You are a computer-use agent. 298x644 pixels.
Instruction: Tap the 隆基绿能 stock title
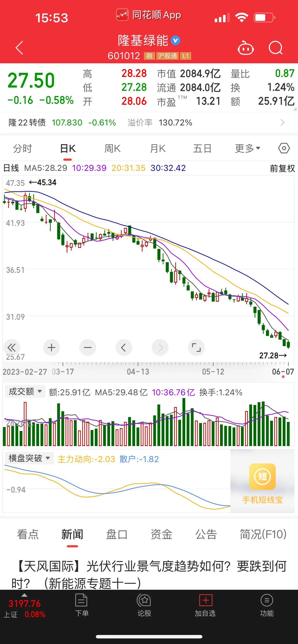pos(143,40)
